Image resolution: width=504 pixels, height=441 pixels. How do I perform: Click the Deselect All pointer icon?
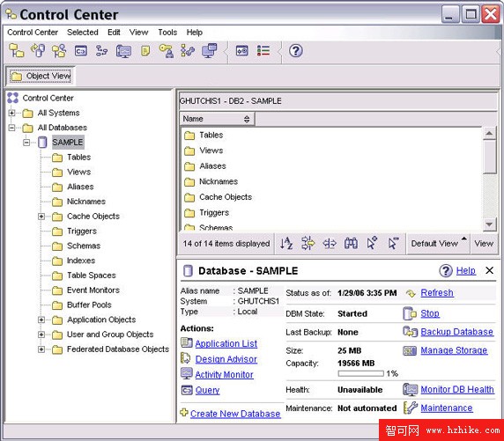[393, 244]
